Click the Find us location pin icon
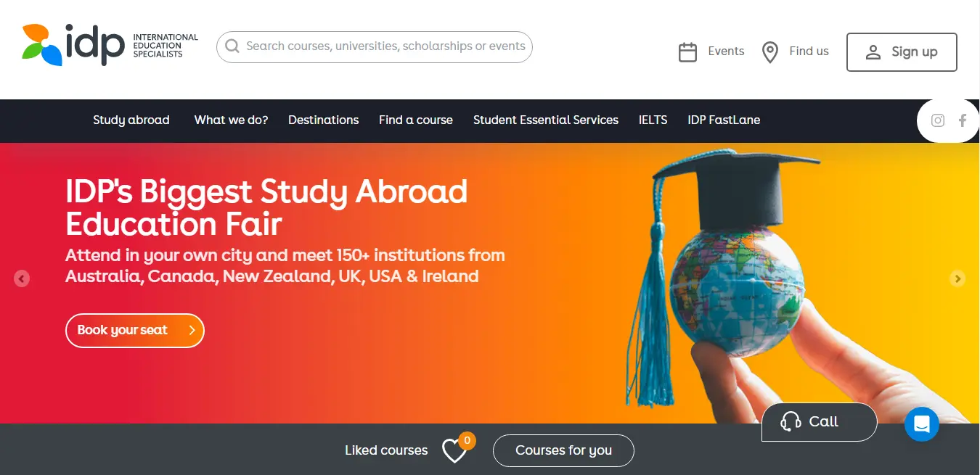This screenshot has width=980, height=475. [770, 52]
